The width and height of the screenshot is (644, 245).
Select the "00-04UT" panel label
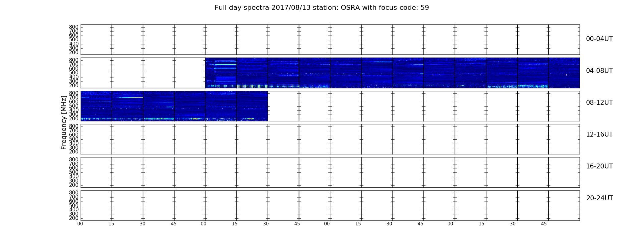tap(600, 39)
